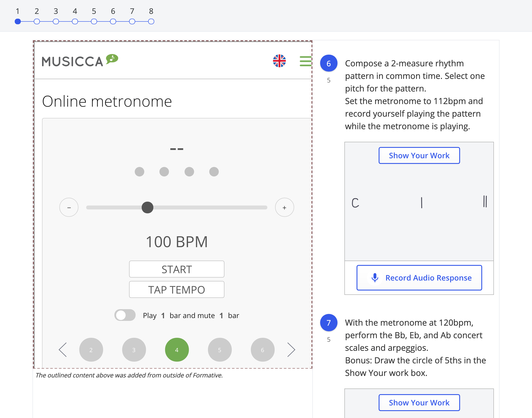Click the microphone icon in the record button
The image size is (532, 418).
[375, 278]
